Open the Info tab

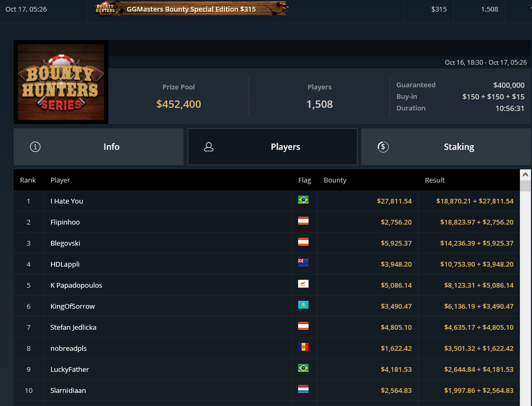[98, 147]
